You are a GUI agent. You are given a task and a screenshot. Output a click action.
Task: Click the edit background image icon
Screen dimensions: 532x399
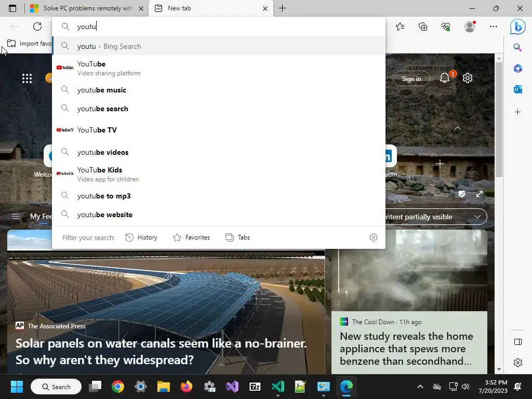point(462,194)
